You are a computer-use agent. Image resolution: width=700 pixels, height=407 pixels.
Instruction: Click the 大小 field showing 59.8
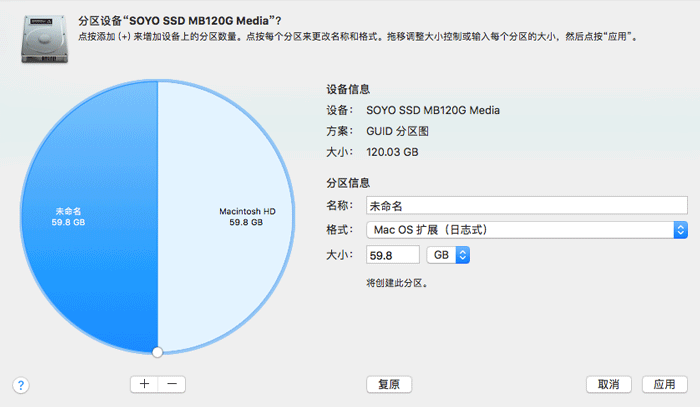click(x=393, y=256)
